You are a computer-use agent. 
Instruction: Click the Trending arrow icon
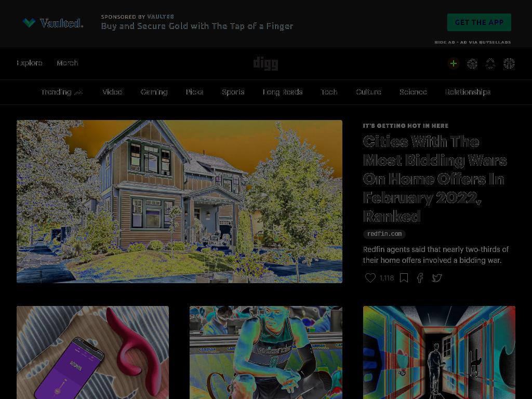[x=78, y=92]
